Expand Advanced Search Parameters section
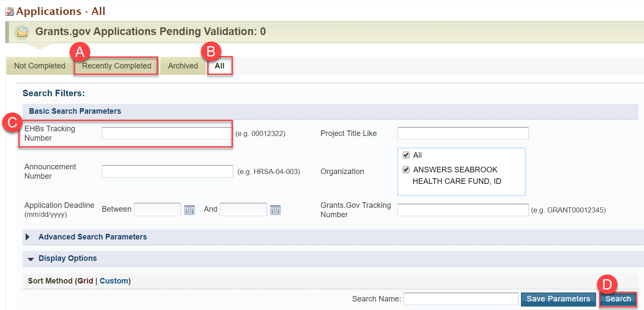 (x=28, y=237)
